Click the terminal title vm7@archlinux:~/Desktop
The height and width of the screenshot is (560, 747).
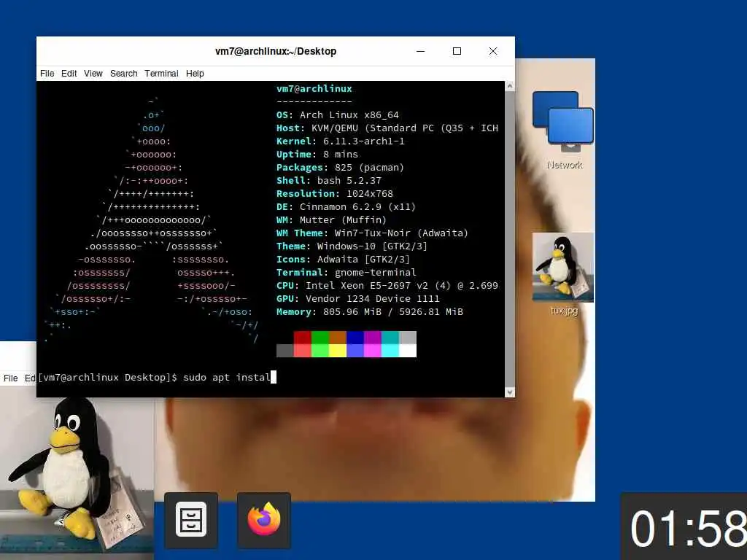click(275, 51)
